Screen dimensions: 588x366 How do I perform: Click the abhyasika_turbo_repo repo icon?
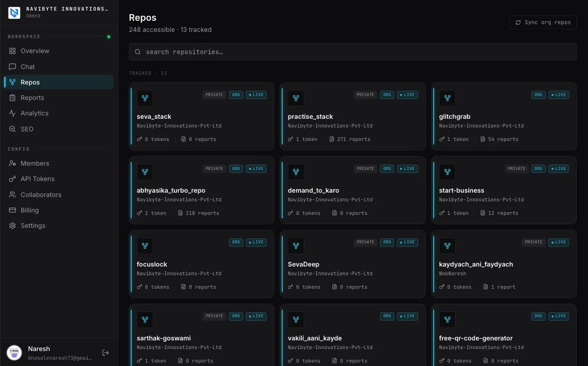145,172
